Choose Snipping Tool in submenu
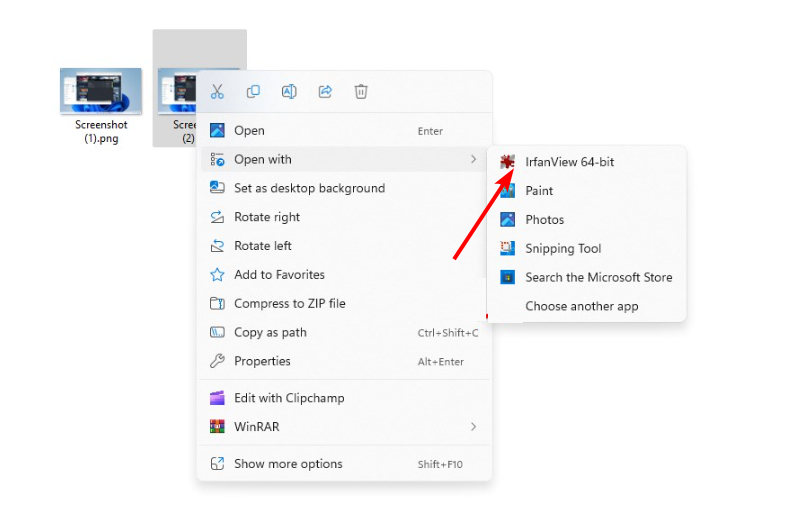The height and width of the screenshot is (514, 810). pyautogui.click(x=586, y=248)
